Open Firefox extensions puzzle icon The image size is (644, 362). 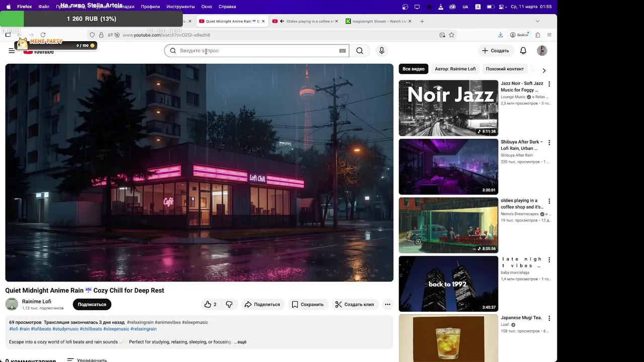tap(538, 35)
